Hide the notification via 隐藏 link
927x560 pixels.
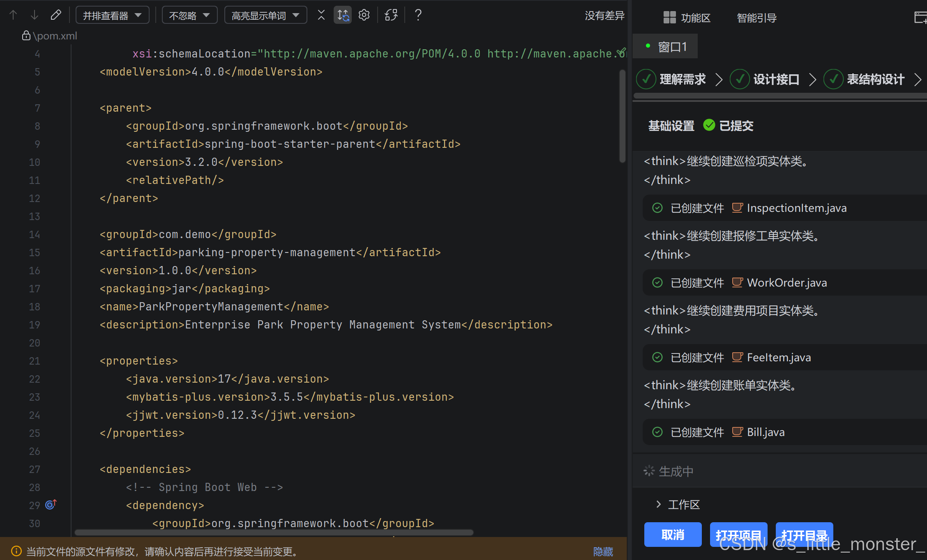coord(603,551)
